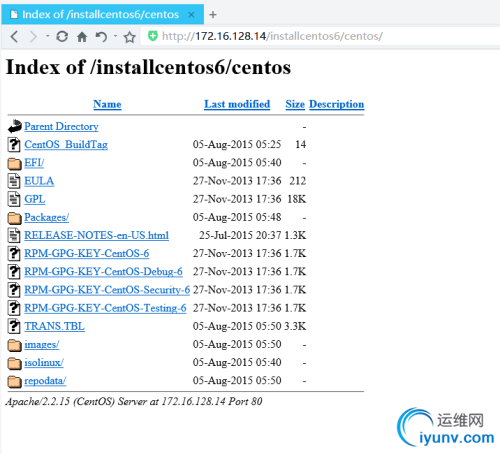Open dropdown beside the undo icon
Screen dimensions: 500x454
115,36
